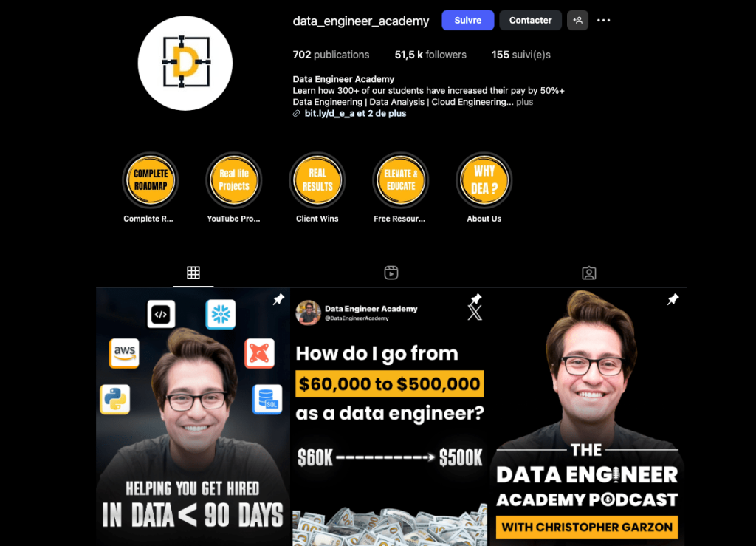Click the link chain icon in bio

[297, 114]
